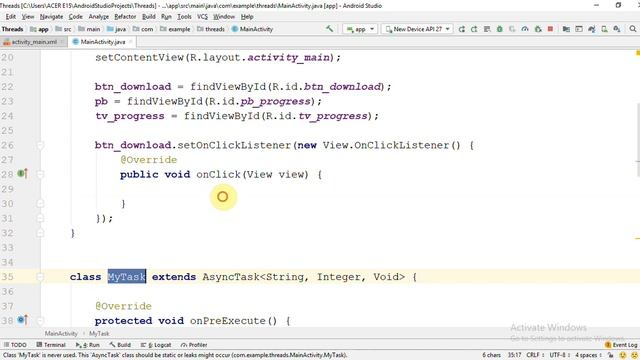Change the CRLF line separator setting
The image size is (640, 360).
click(x=535, y=355)
